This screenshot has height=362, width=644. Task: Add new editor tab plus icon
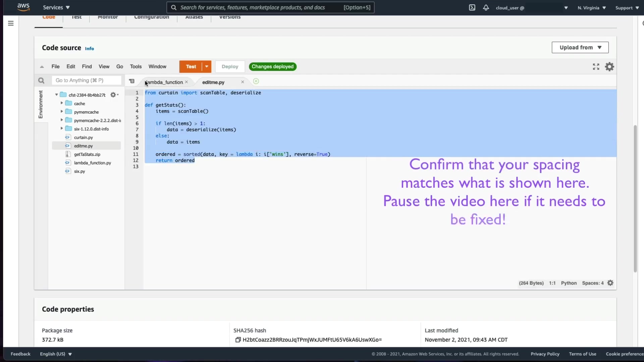(256, 81)
